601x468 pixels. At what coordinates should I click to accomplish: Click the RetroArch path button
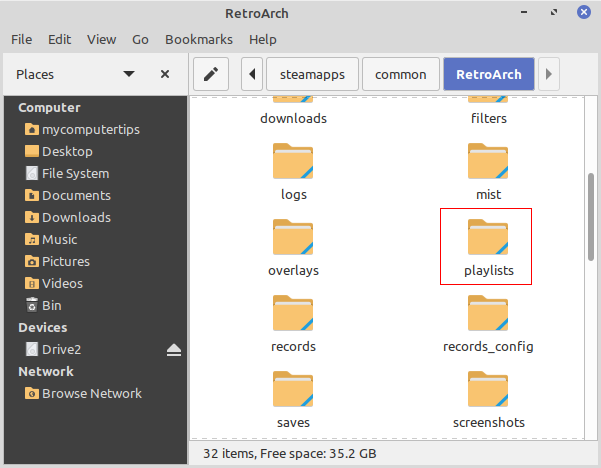point(489,74)
